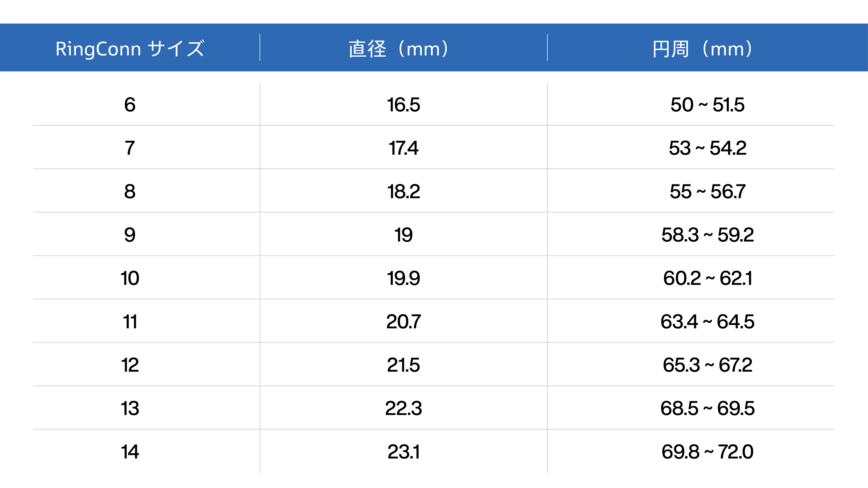Click the 円周（mm） column header
The width and height of the screenshot is (868, 488).
pos(703,49)
